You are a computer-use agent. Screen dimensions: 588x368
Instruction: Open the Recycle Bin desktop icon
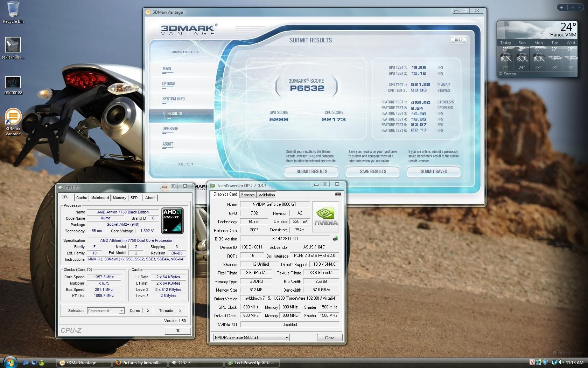(13, 12)
